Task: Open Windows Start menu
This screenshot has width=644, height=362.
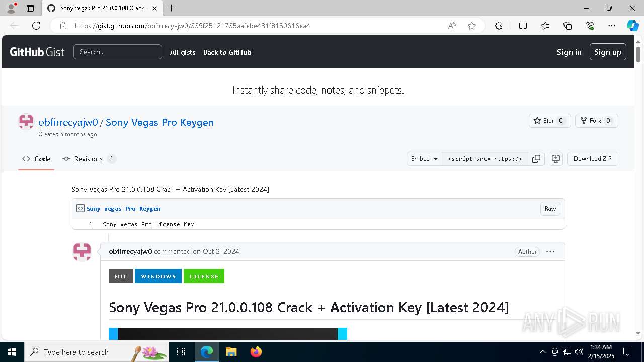Action: point(12,352)
